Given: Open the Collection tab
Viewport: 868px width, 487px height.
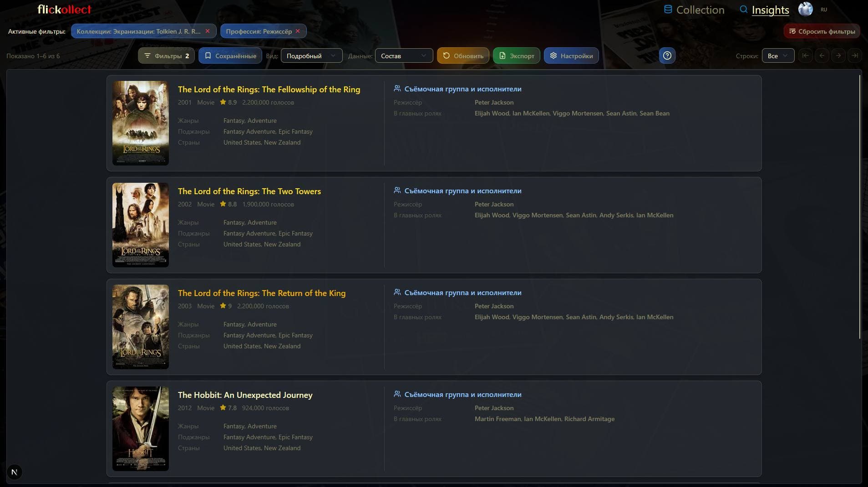Looking at the screenshot, I should (x=694, y=10).
